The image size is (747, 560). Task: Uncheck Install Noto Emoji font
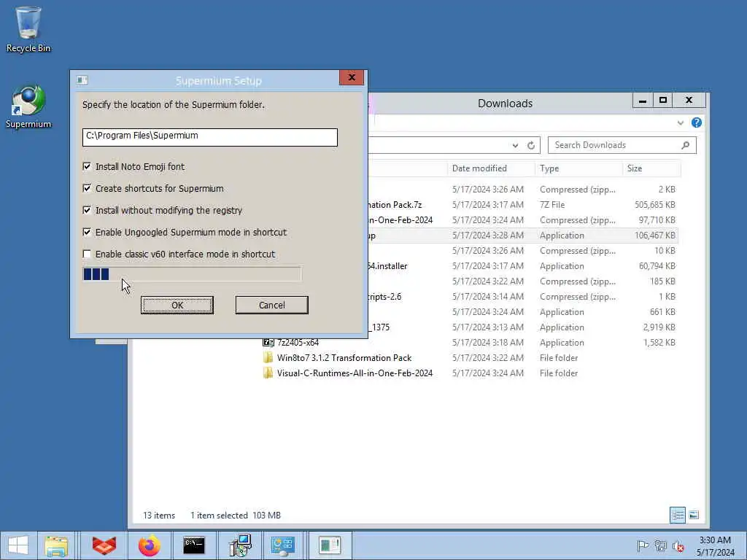(x=87, y=166)
